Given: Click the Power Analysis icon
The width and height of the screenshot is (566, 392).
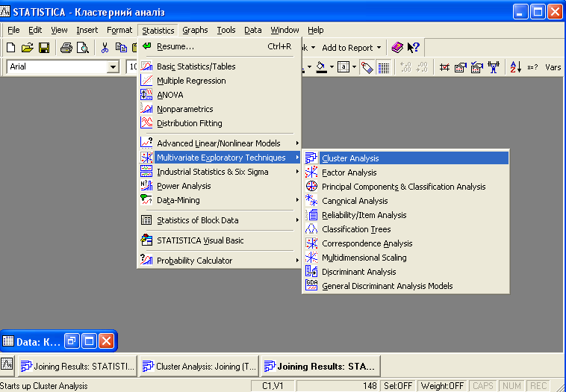Looking at the screenshot, I should [146, 185].
